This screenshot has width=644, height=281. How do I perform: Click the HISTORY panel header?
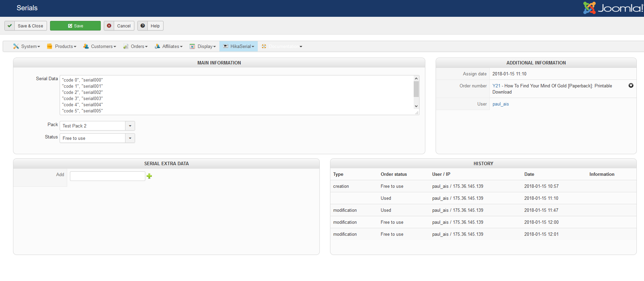pyautogui.click(x=483, y=163)
